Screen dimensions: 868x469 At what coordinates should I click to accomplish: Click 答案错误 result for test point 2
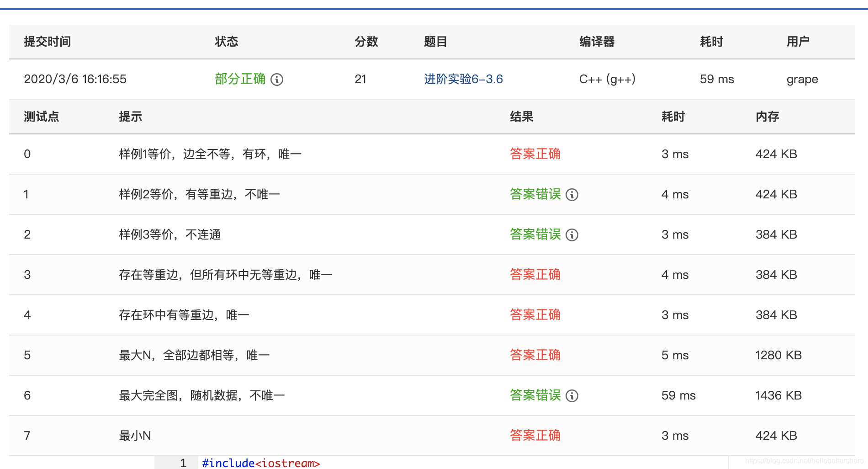point(535,234)
